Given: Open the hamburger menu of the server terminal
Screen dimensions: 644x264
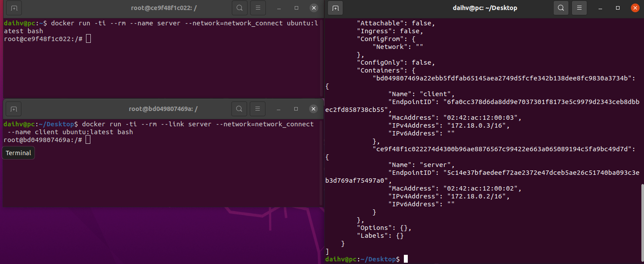Looking at the screenshot, I should point(258,7).
